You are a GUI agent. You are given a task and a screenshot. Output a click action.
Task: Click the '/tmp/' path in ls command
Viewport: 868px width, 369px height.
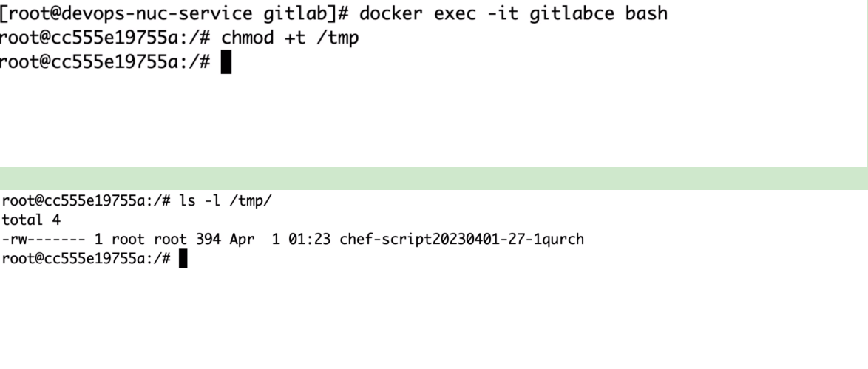251,200
